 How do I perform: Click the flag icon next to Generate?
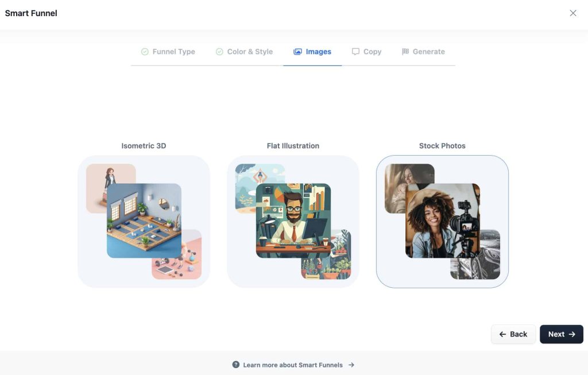tap(405, 51)
